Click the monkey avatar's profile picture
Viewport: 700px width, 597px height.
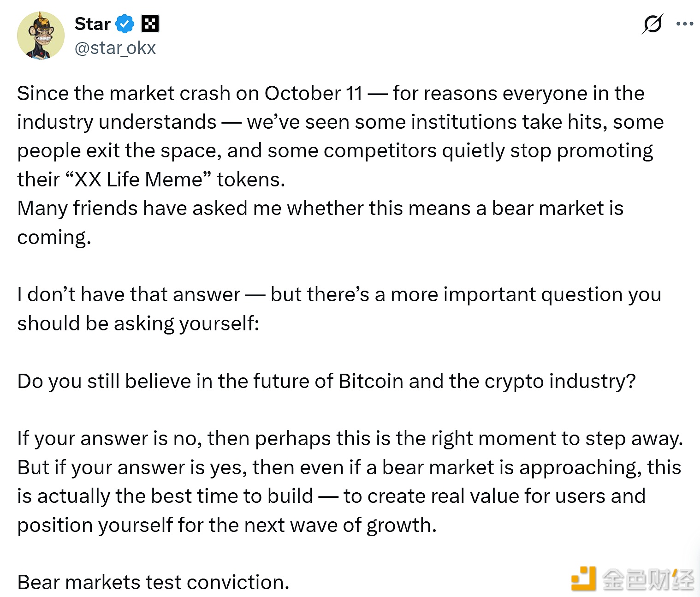[x=42, y=35]
